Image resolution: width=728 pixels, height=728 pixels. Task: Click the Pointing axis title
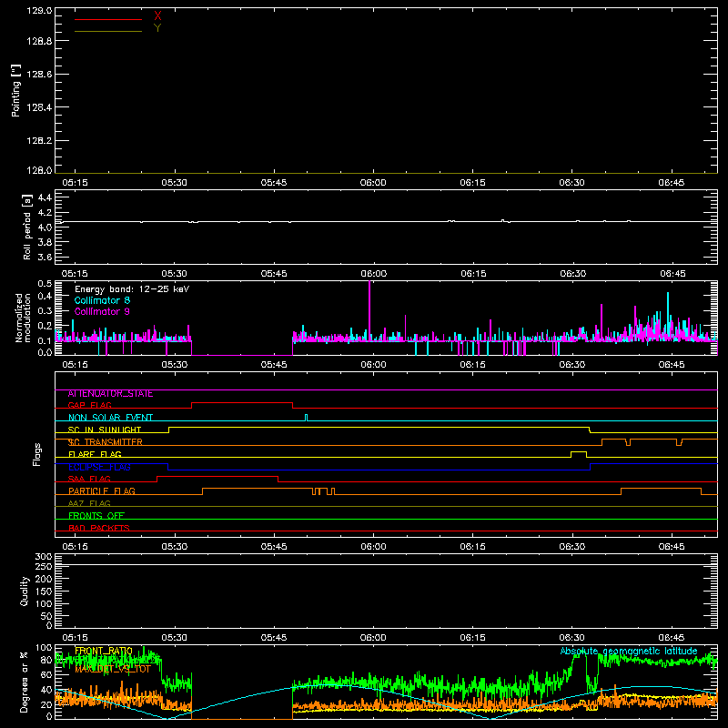(15, 90)
